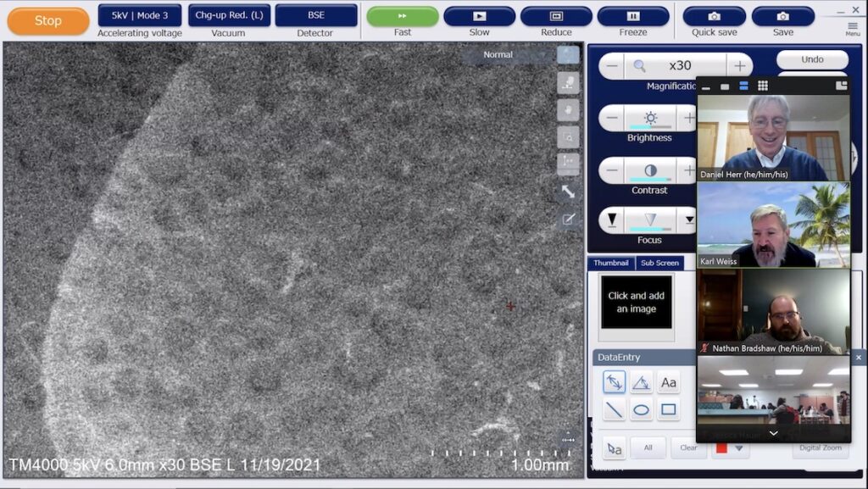Enable the Reduce scan mode
This screenshot has height=489, width=868.
coord(556,16)
